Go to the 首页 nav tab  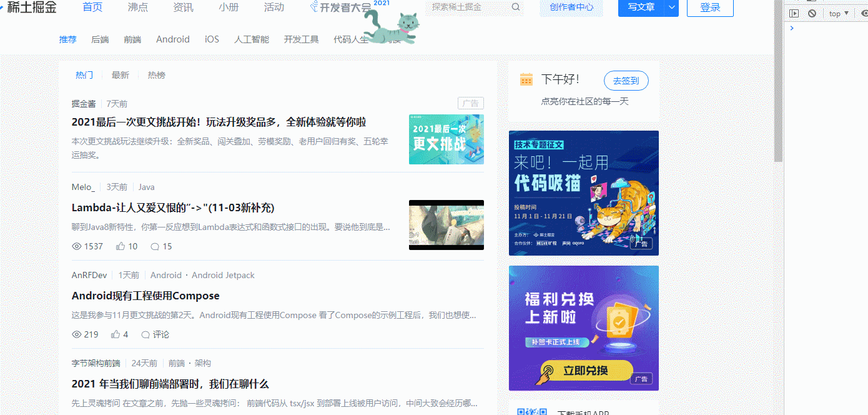coord(92,7)
